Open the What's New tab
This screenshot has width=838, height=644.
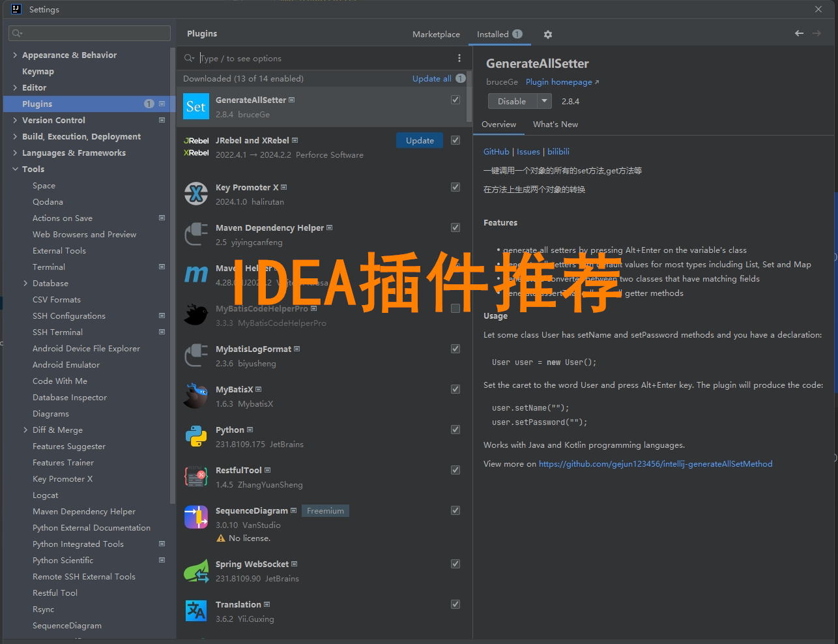point(555,124)
